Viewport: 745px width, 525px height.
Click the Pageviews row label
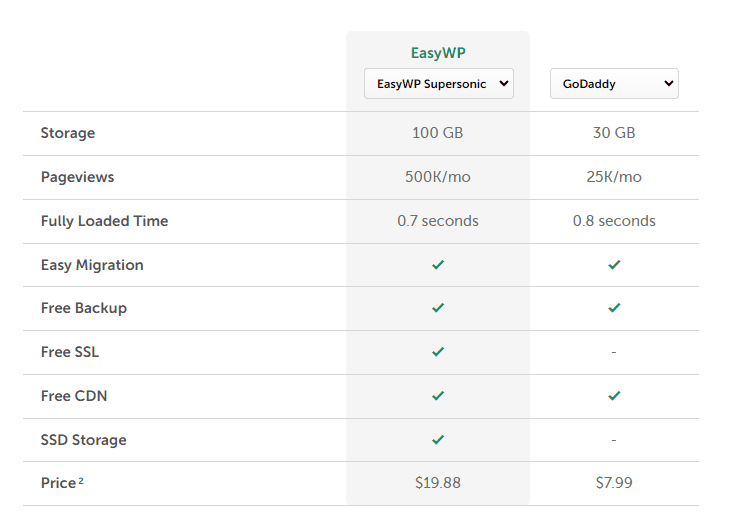click(x=77, y=177)
